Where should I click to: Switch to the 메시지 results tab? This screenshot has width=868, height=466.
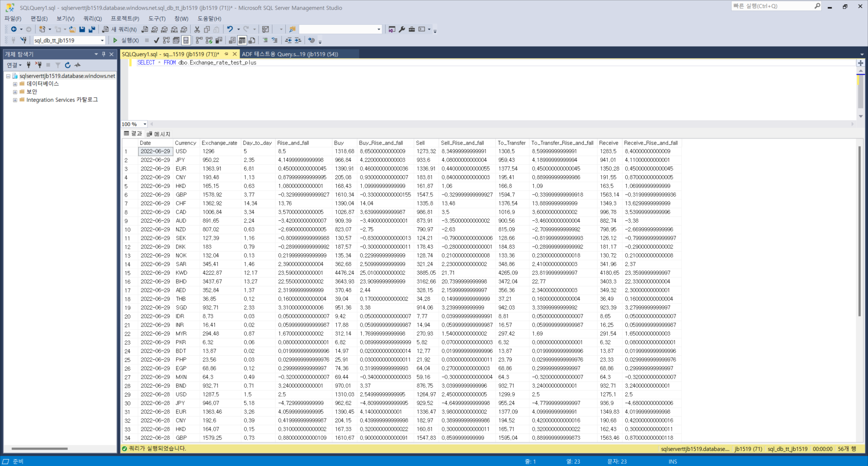pos(159,134)
